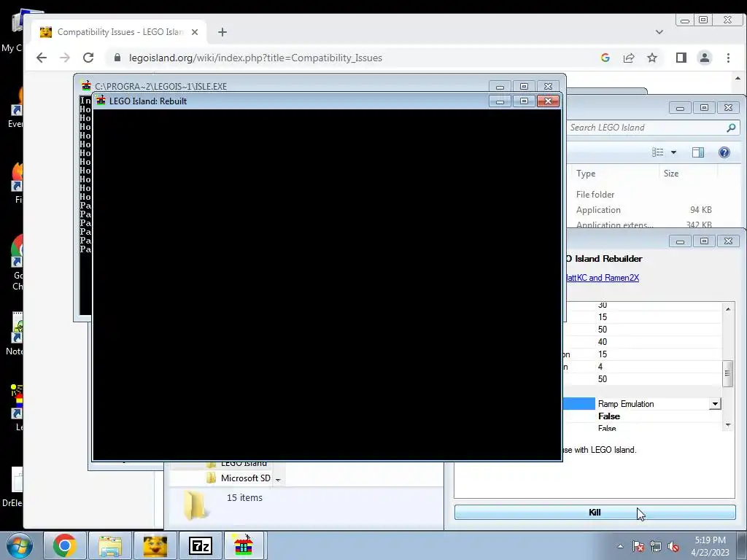Toggle the Explorer preview pane

point(698,152)
